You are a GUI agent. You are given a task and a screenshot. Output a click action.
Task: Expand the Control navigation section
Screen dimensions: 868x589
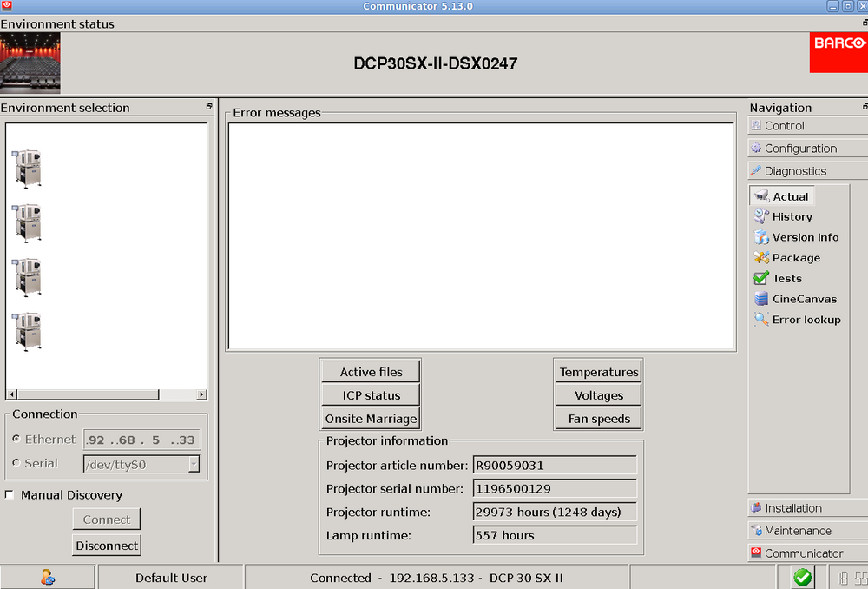pyautogui.click(x=807, y=126)
